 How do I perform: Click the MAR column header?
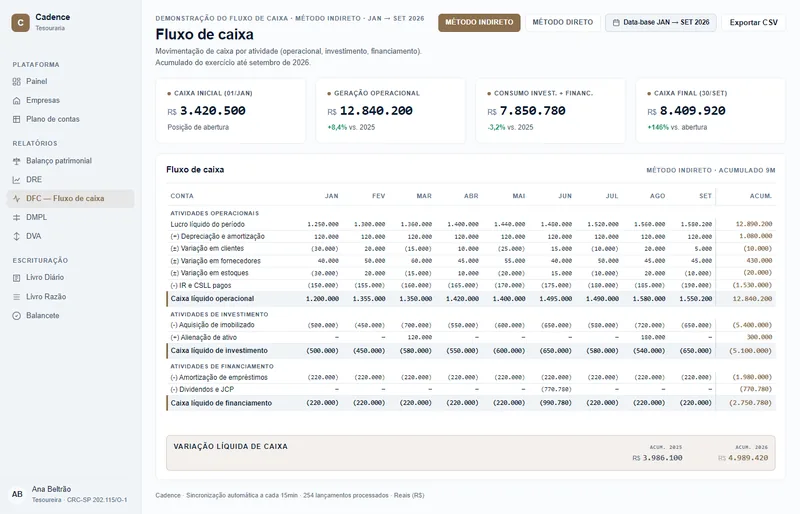tap(424, 196)
